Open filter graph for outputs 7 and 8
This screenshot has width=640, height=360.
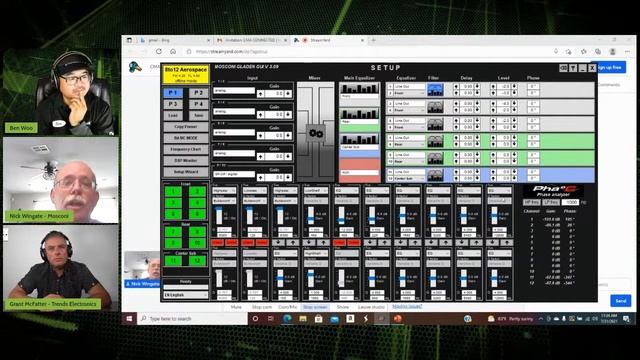(x=435, y=141)
